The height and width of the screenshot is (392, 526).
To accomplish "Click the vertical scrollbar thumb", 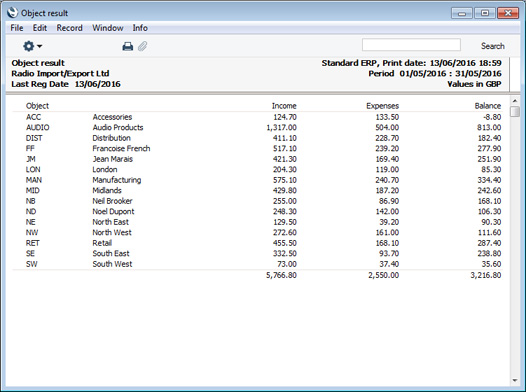I will [x=515, y=111].
